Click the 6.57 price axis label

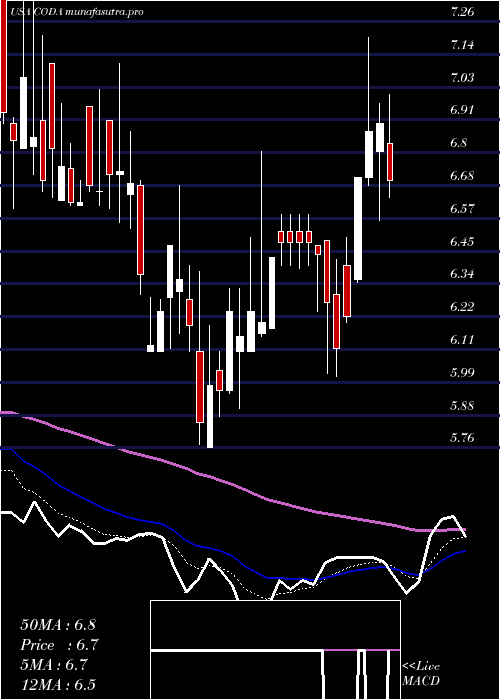(462, 208)
